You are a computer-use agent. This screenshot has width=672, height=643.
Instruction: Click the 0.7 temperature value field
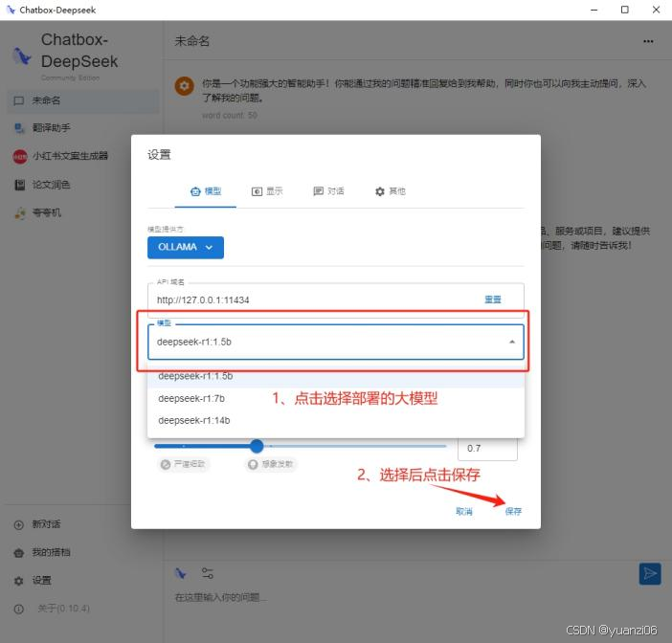click(x=487, y=449)
